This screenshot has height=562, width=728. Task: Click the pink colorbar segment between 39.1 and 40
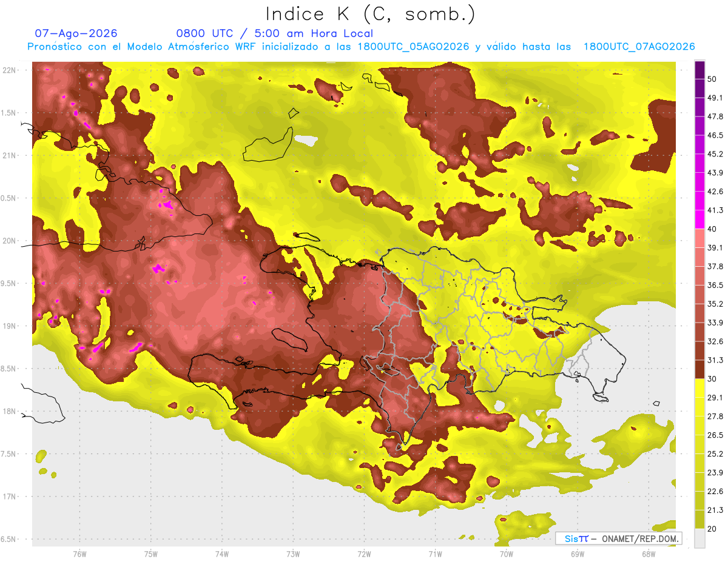pos(699,238)
